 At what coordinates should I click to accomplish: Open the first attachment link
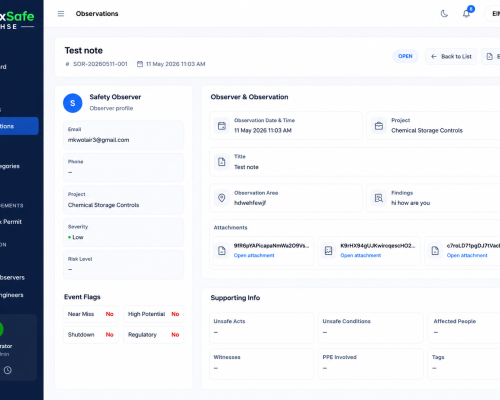point(254,255)
